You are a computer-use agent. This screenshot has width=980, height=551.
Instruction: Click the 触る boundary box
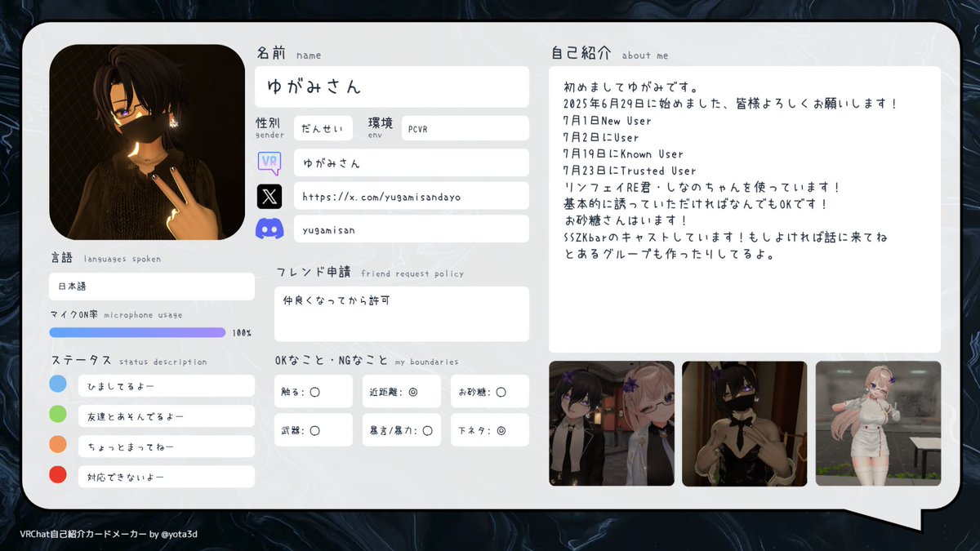coord(314,391)
